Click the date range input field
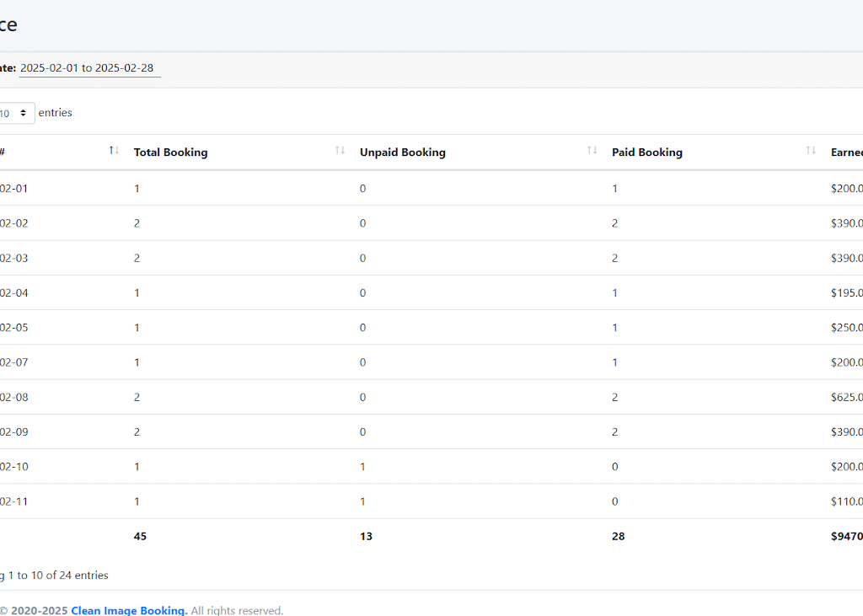Viewport: 863px width, 616px height. (88, 68)
